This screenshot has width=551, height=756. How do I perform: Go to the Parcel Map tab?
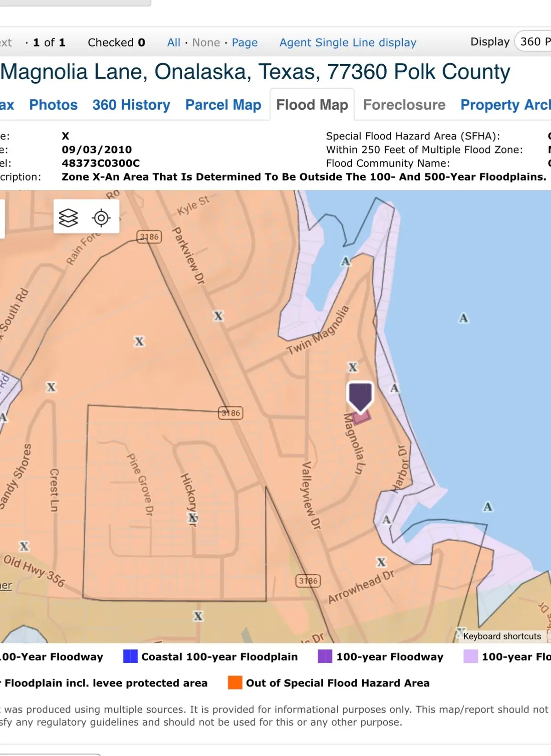point(223,105)
